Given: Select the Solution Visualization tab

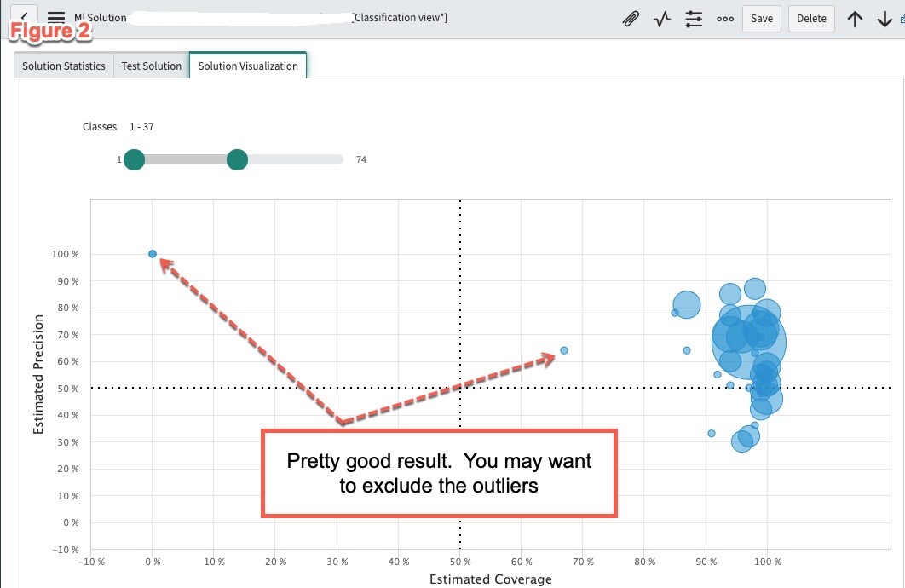Looking at the screenshot, I should 247,66.
